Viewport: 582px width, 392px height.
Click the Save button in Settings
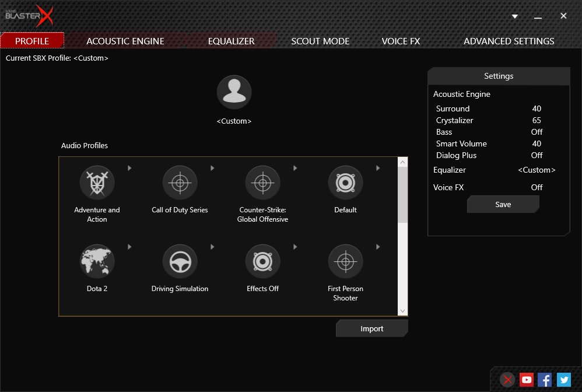point(503,205)
